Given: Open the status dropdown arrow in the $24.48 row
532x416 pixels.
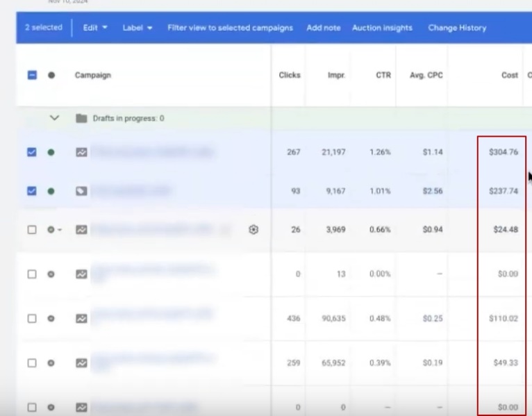Looking at the screenshot, I should click(59, 230).
